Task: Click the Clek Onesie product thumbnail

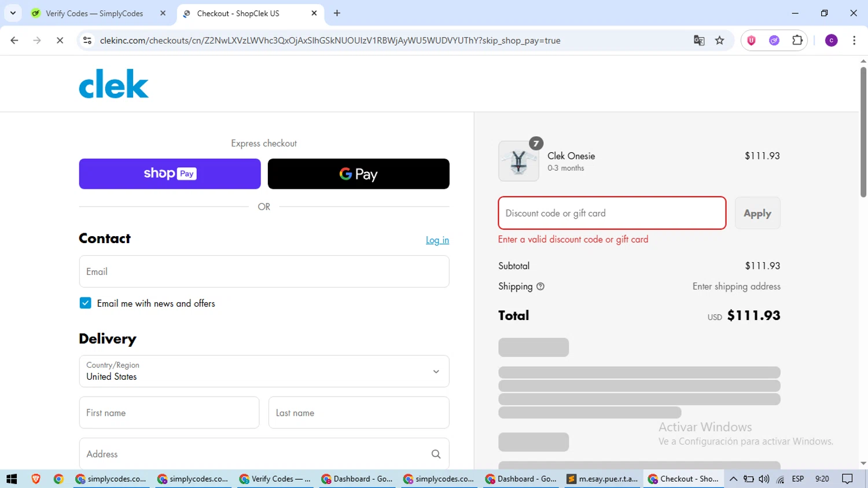Action: [x=518, y=162]
